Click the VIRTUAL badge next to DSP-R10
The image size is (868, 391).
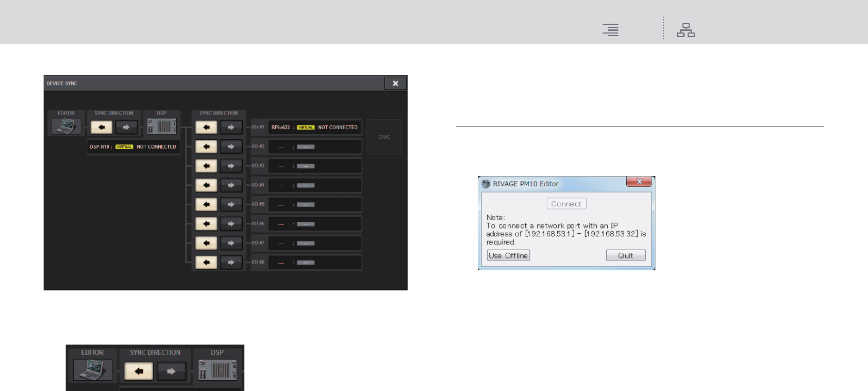pos(124,147)
